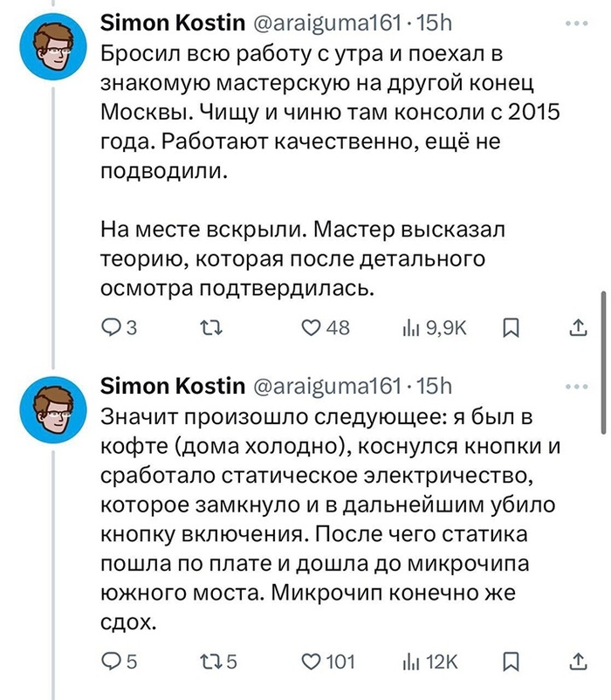This screenshot has width=611, height=700.
Task: View analytics of the 12K views tweet
Action: click(x=409, y=662)
